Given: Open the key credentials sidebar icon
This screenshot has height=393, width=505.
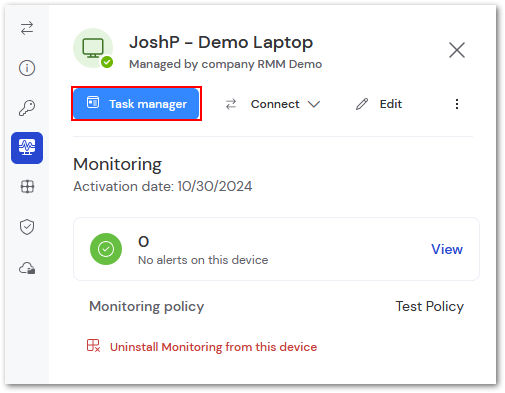Looking at the screenshot, I should [27, 108].
